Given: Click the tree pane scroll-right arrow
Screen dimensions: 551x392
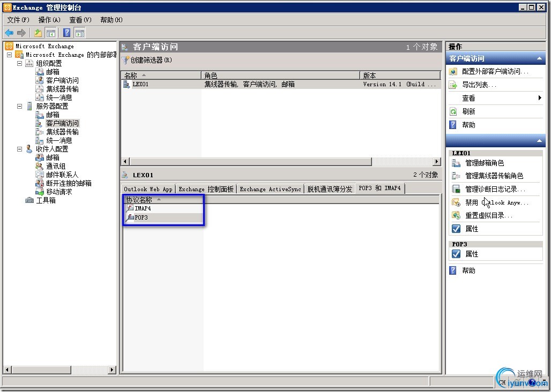Looking at the screenshot, I should click(111, 370).
